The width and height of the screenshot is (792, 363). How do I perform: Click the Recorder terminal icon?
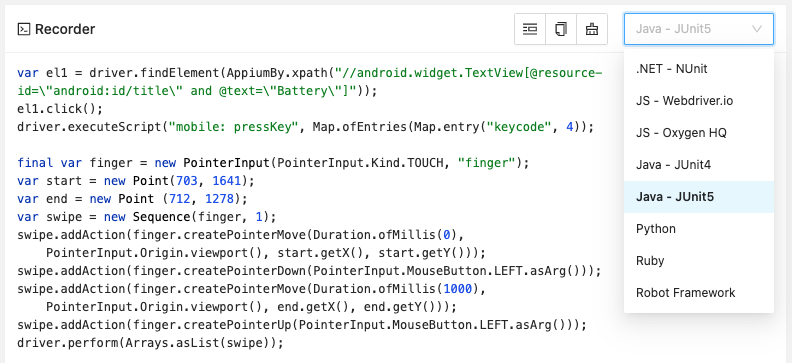tap(24, 29)
